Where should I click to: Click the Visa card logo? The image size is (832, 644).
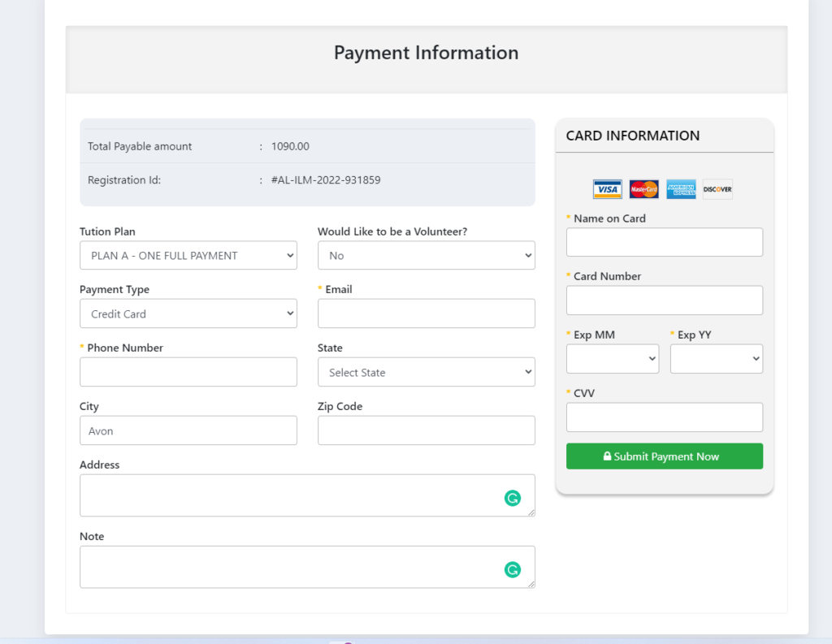(x=607, y=189)
